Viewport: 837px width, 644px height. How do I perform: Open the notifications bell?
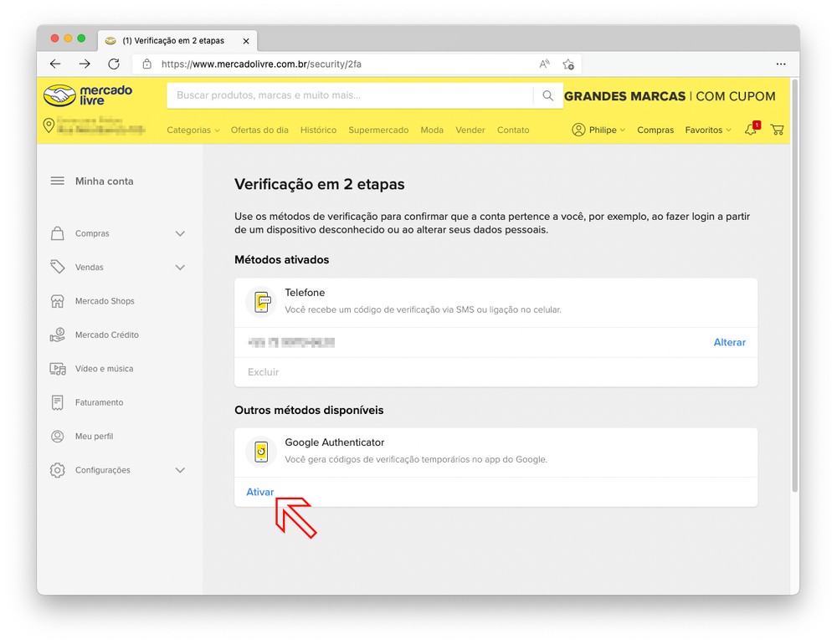coord(751,130)
